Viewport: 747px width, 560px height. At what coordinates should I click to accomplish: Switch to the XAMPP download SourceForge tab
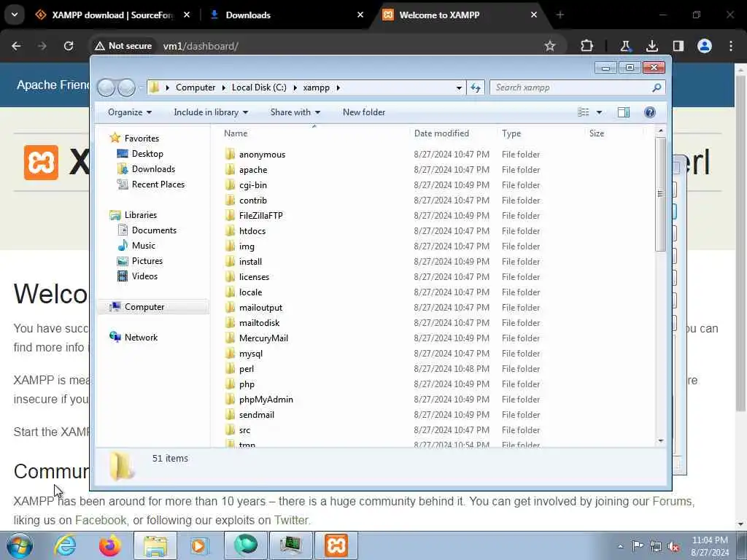(x=112, y=15)
